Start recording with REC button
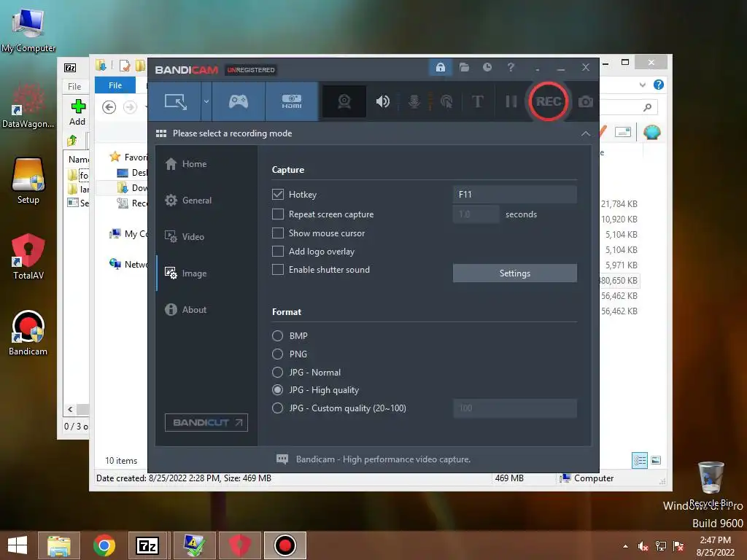Viewport: 747px width, 560px height. tap(549, 101)
